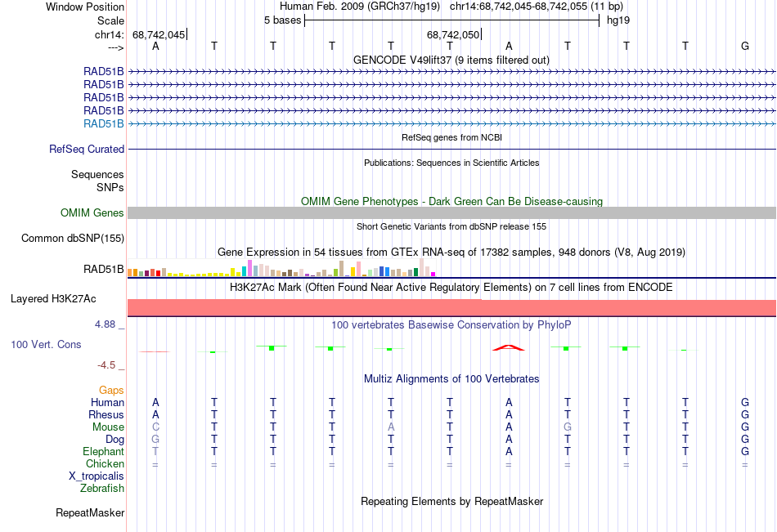Click the H3K27Ac Mark track title
777x532 pixels.
451,288
